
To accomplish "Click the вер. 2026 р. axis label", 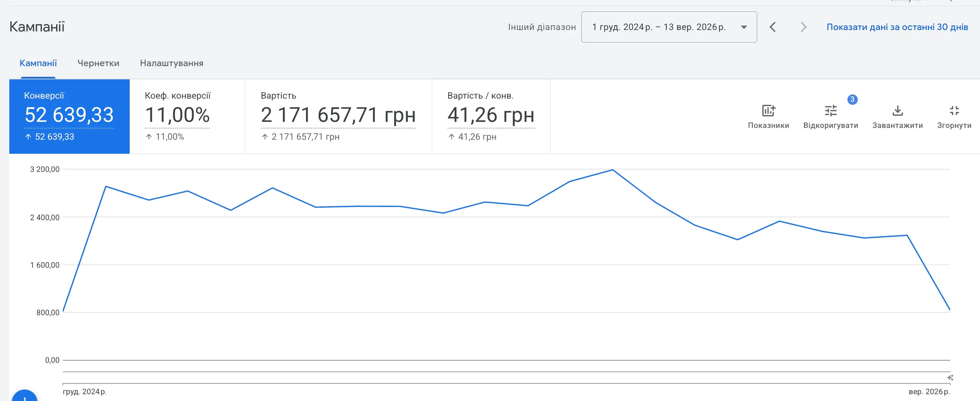I will [x=929, y=391].
